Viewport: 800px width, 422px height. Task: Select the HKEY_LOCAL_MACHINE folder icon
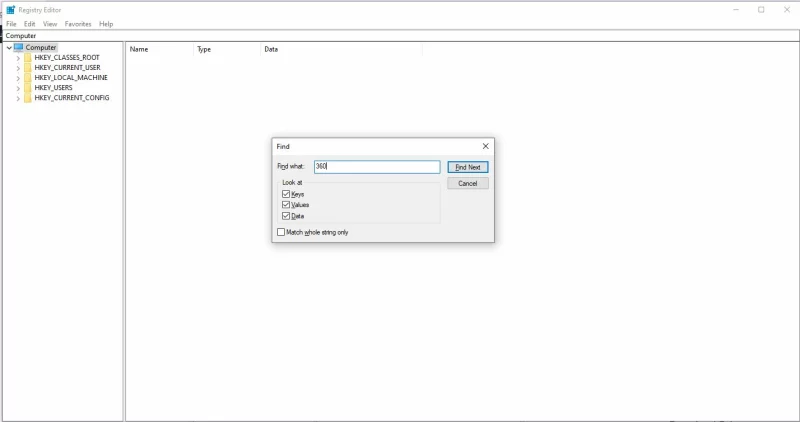click(28, 78)
